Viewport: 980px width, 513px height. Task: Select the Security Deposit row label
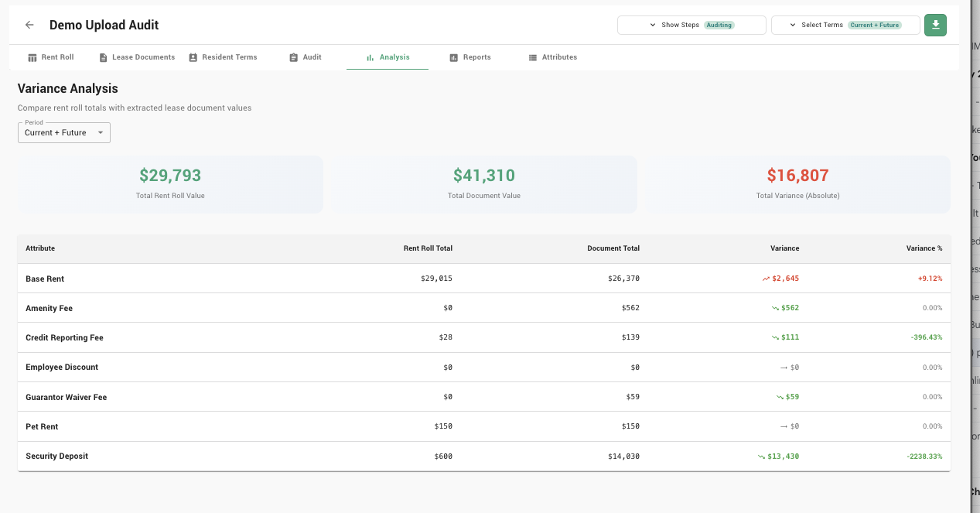pos(56,457)
